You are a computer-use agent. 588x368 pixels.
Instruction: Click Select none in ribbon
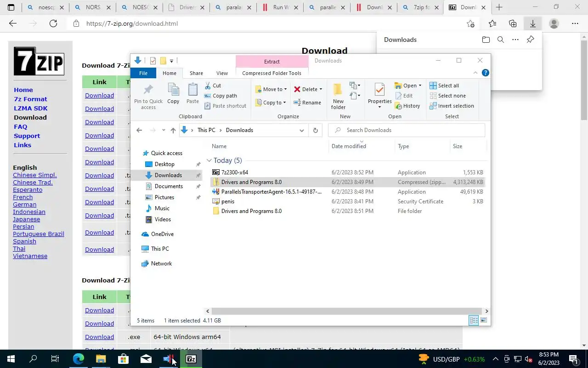click(447, 96)
